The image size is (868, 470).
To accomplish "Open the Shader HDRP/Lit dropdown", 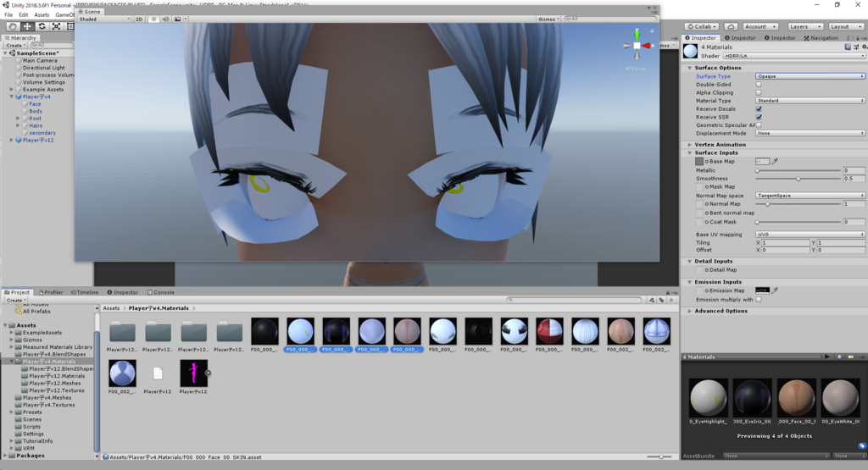I will pyautogui.click(x=793, y=56).
